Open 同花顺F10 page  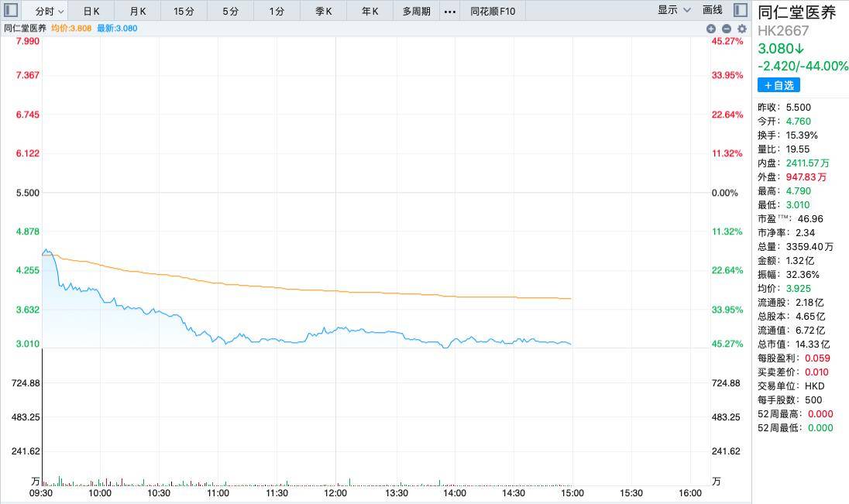[x=493, y=11]
